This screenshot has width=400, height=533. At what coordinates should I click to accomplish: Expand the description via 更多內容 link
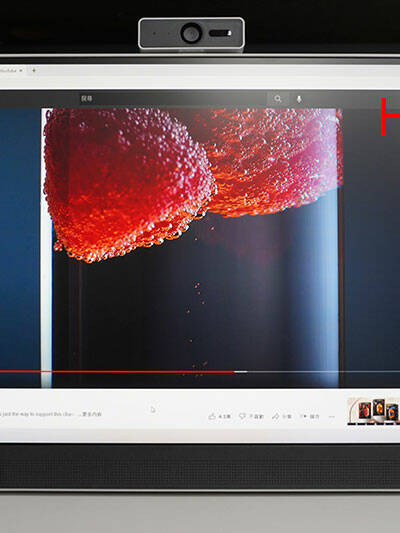(x=92, y=414)
